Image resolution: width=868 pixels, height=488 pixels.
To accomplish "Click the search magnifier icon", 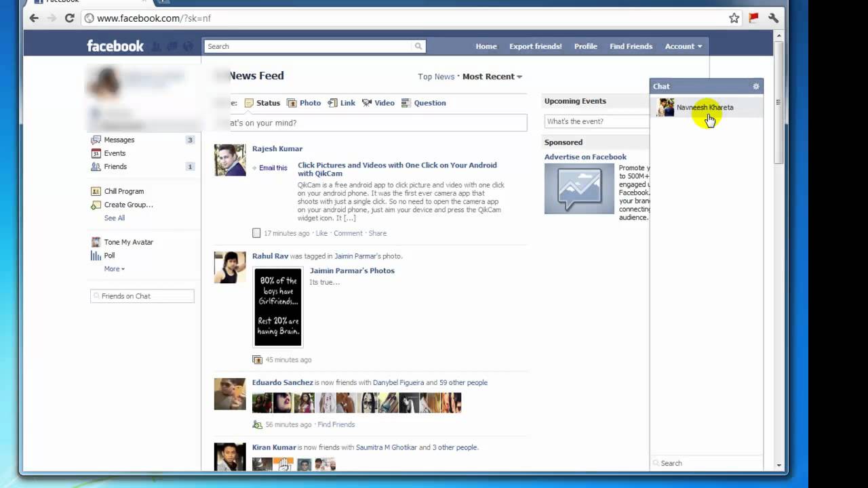I will coord(418,46).
